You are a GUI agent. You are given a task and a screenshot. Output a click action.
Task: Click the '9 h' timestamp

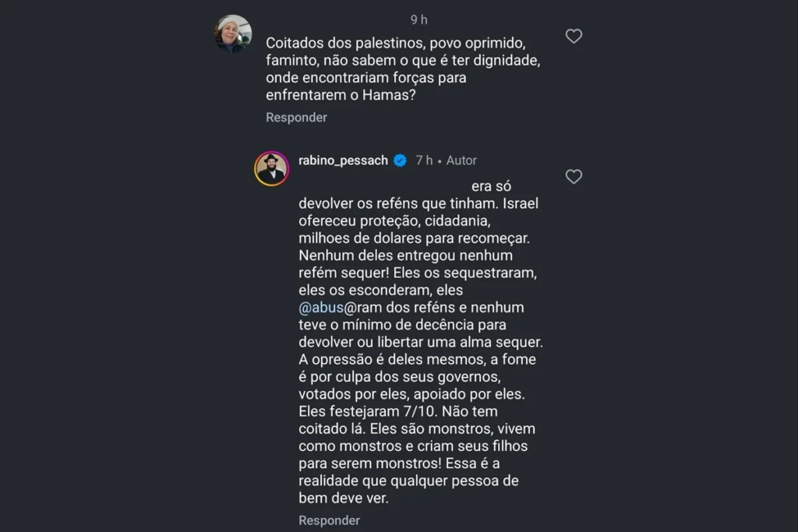point(418,19)
